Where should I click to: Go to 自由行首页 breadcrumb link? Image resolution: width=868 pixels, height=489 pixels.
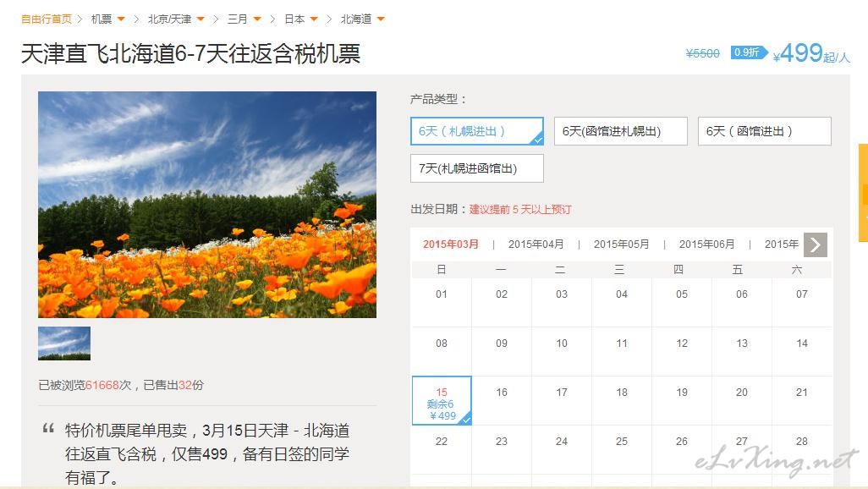[x=47, y=19]
